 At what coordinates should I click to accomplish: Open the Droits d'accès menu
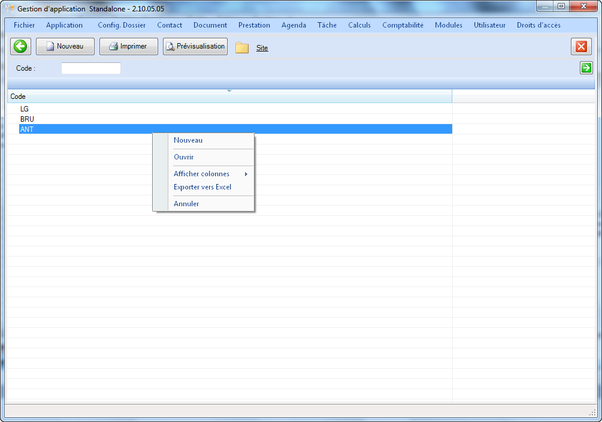545,25
